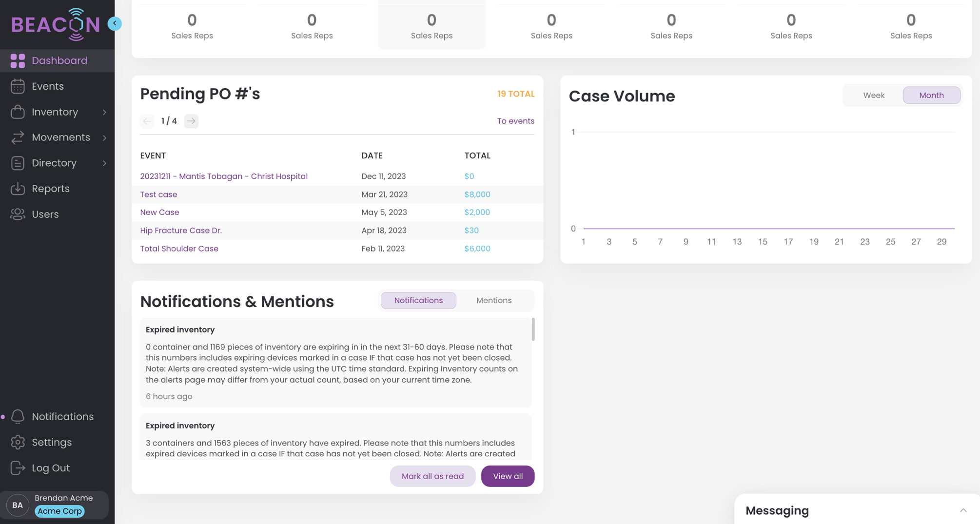This screenshot has height=524, width=980.
Task: Open the Events calendar icon in sidebar
Action: (x=18, y=86)
